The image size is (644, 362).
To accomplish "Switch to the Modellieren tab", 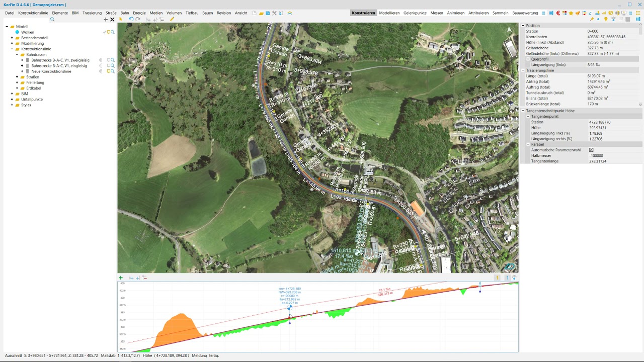I will 389,13.
